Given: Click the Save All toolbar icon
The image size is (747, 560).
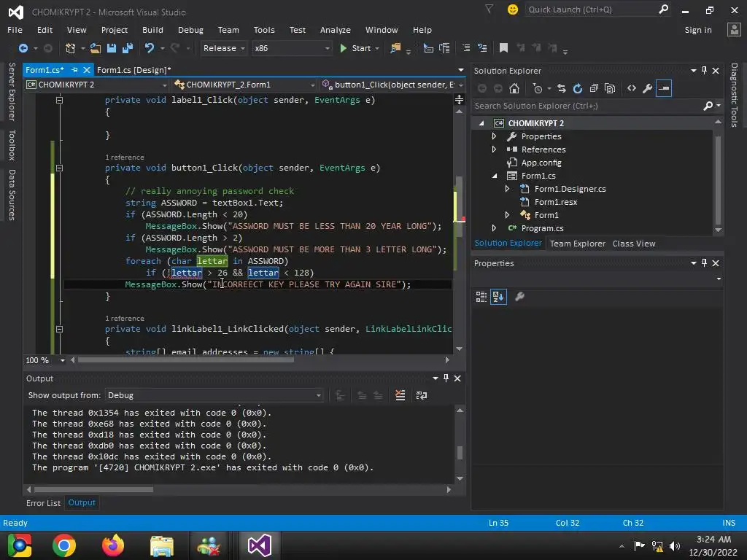Looking at the screenshot, I should click(128, 48).
